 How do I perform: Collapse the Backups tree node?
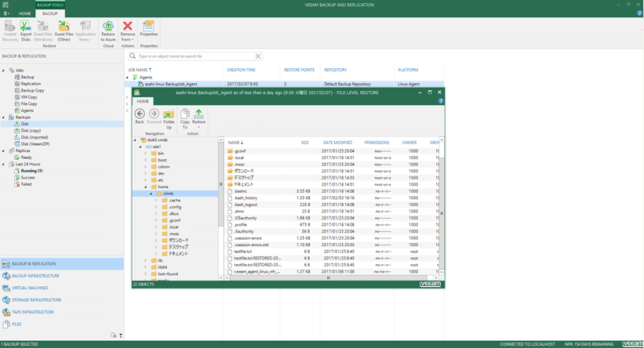point(4,117)
